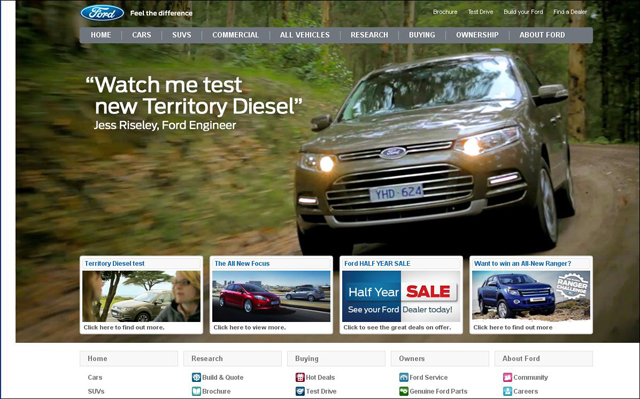Viewport: 640px width, 399px height.
Task: Open the blue Ranger Challenge thumbnail
Action: click(531, 296)
